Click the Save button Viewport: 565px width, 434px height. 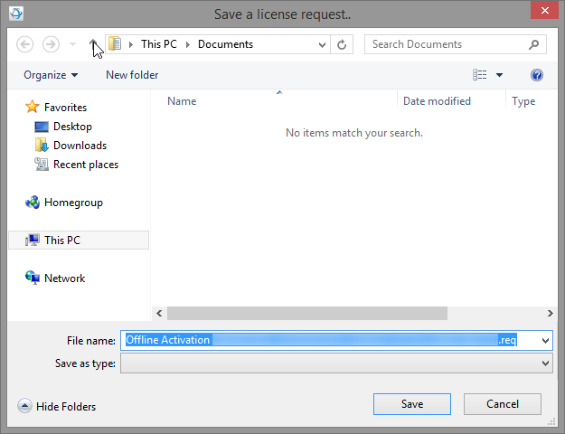(412, 404)
